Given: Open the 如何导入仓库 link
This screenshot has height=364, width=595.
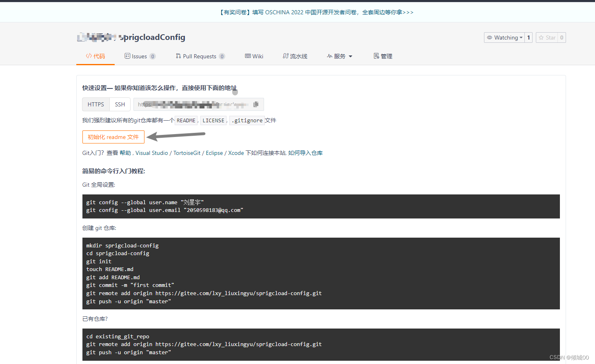Looking at the screenshot, I should [305, 153].
